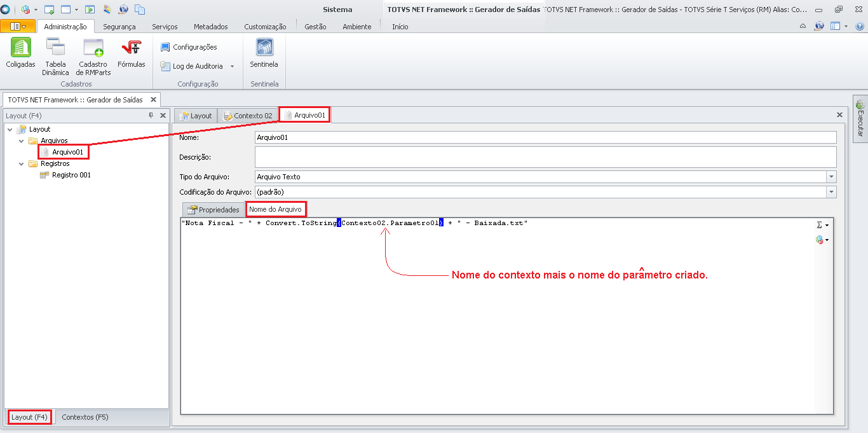
Task: Open the Tipo do Arquivo dropdown
Action: coord(831,177)
